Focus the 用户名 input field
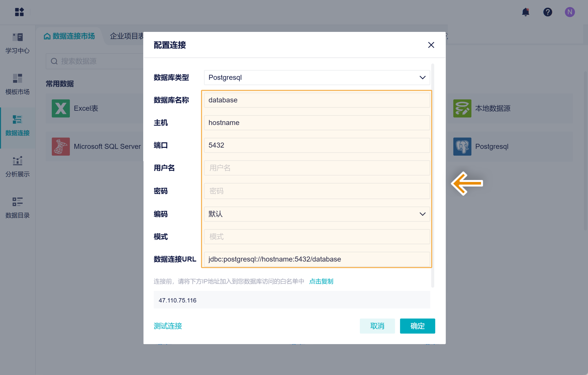This screenshot has height=375, width=588. [x=317, y=168]
